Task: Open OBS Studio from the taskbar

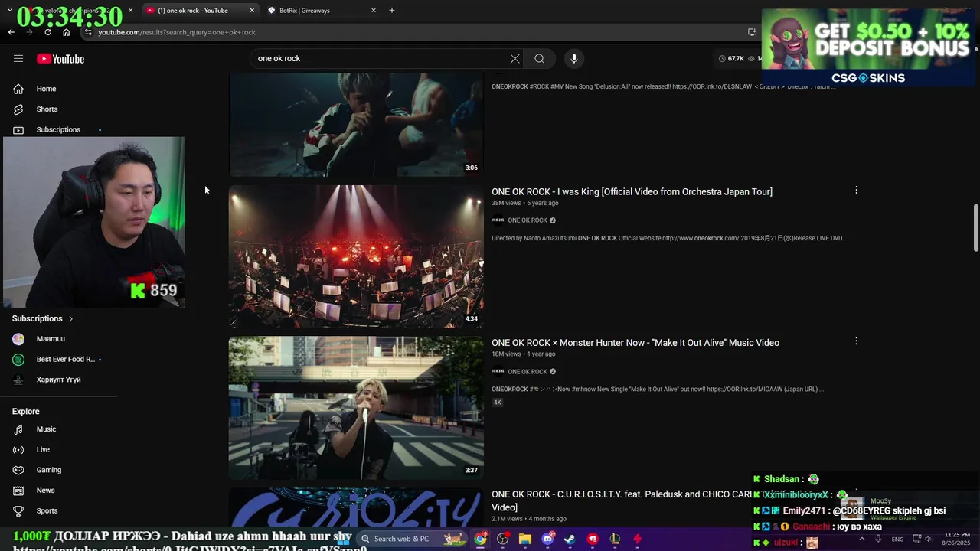Action: click(503, 539)
